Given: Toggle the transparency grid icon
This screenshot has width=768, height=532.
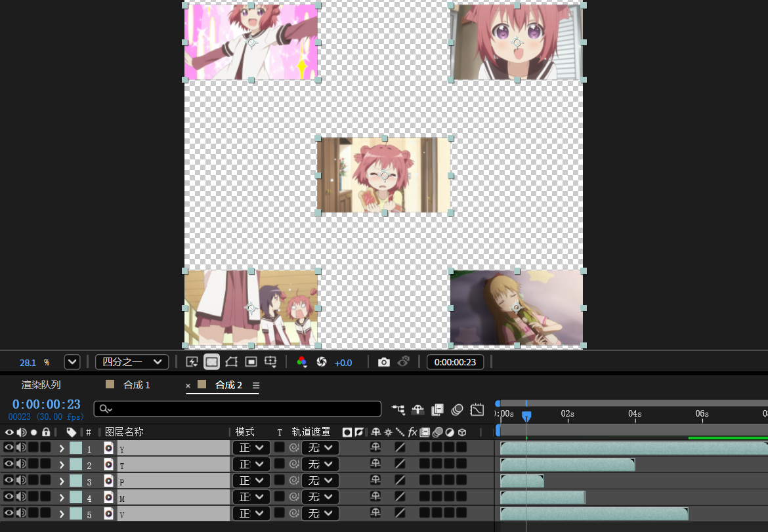Looking at the screenshot, I should 211,361.
